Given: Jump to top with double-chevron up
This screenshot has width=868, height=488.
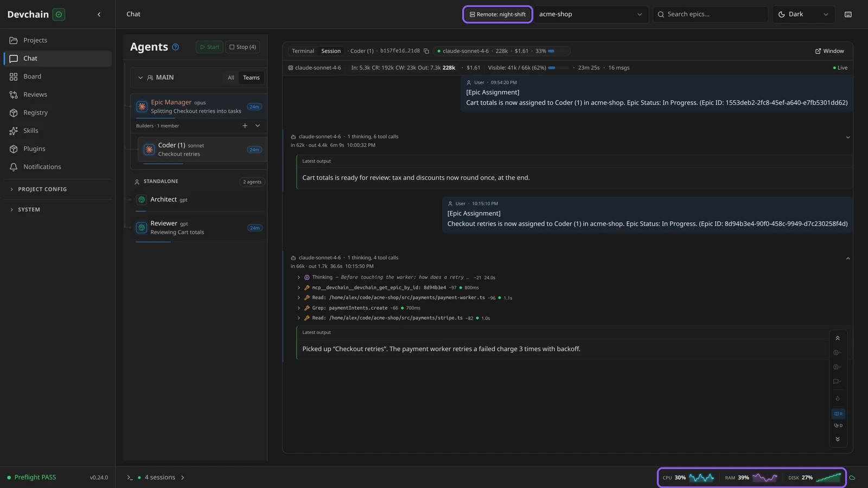Looking at the screenshot, I should click(838, 338).
